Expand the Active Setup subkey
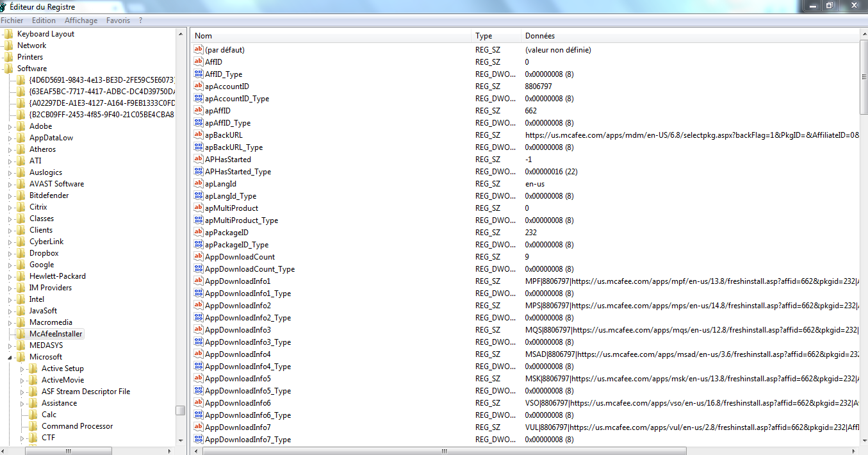The width and height of the screenshot is (868, 455). click(22, 368)
